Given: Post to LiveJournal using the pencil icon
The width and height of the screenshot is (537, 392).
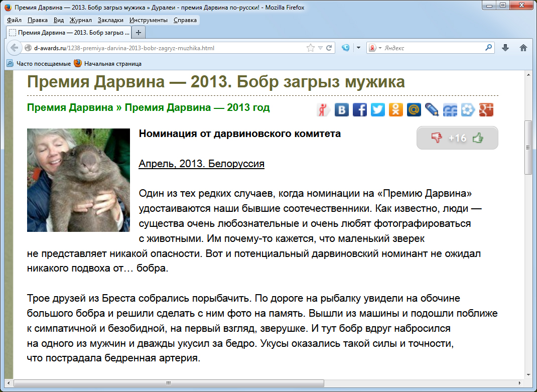Looking at the screenshot, I should (432, 109).
